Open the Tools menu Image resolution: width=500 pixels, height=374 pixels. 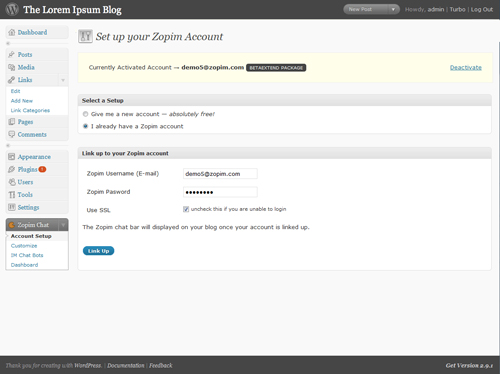25,195
